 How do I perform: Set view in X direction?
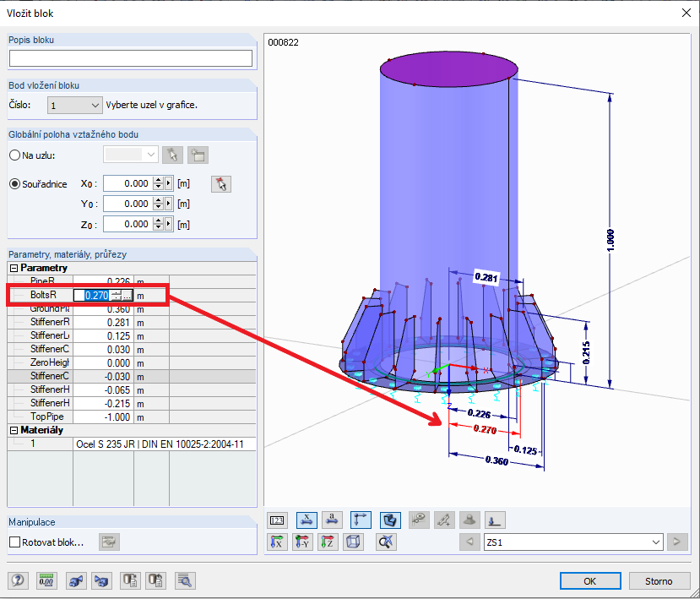pyautogui.click(x=277, y=542)
